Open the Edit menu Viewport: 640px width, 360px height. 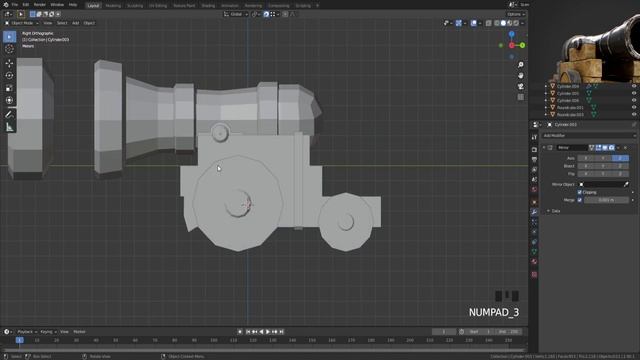(26, 5)
